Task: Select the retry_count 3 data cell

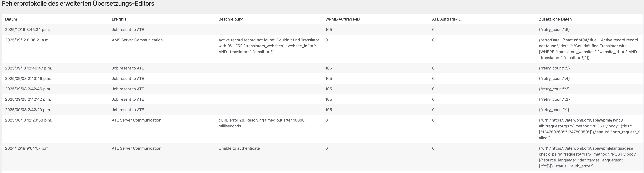Action: coord(554,89)
